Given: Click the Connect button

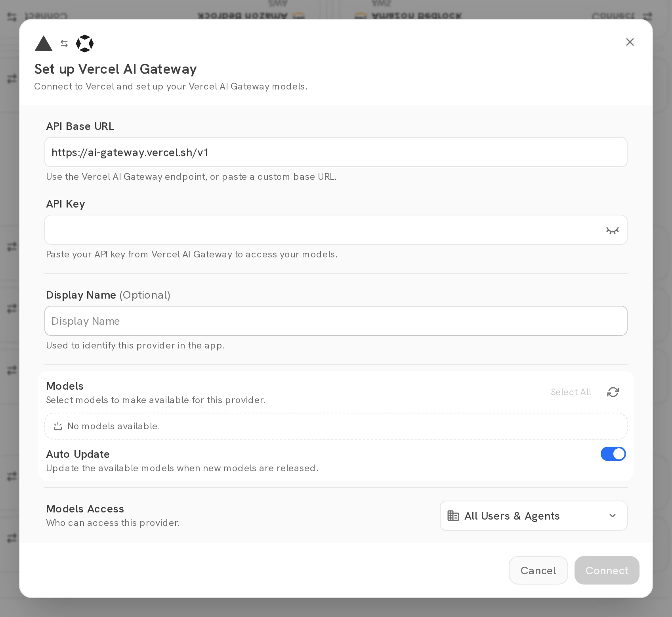Looking at the screenshot, I should 607,570.
